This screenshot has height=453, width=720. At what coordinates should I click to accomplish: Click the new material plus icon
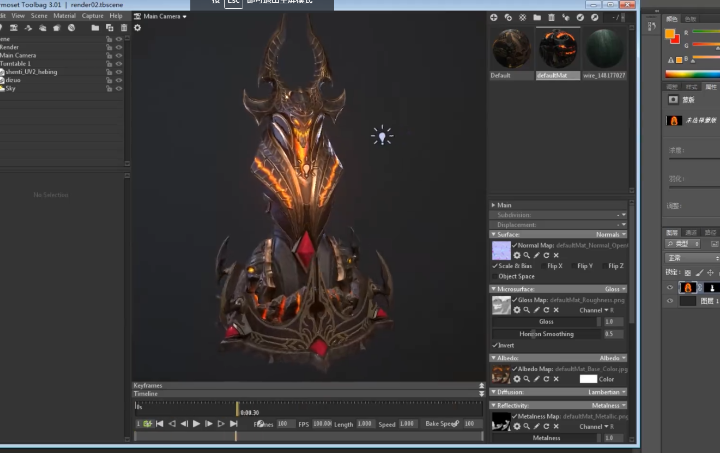494,17
